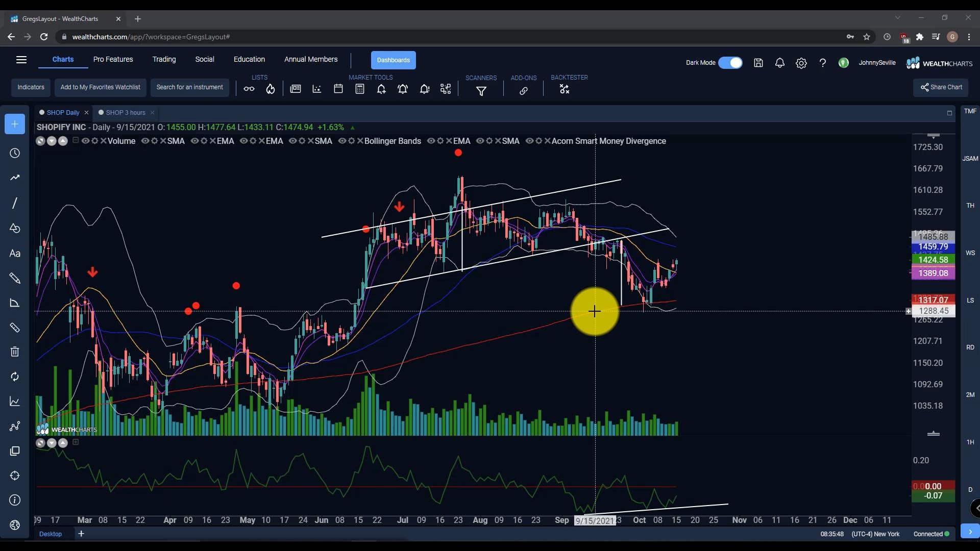Open the Social menu
Image resolution: width=980 pixels, height=551 pixels.
point(205,59)
